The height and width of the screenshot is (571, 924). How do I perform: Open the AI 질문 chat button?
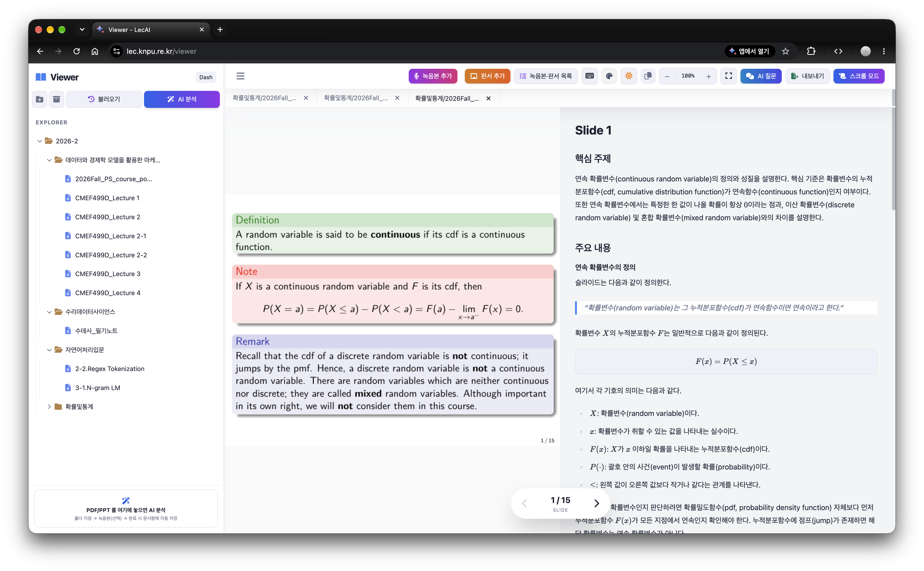click(761, 76)
